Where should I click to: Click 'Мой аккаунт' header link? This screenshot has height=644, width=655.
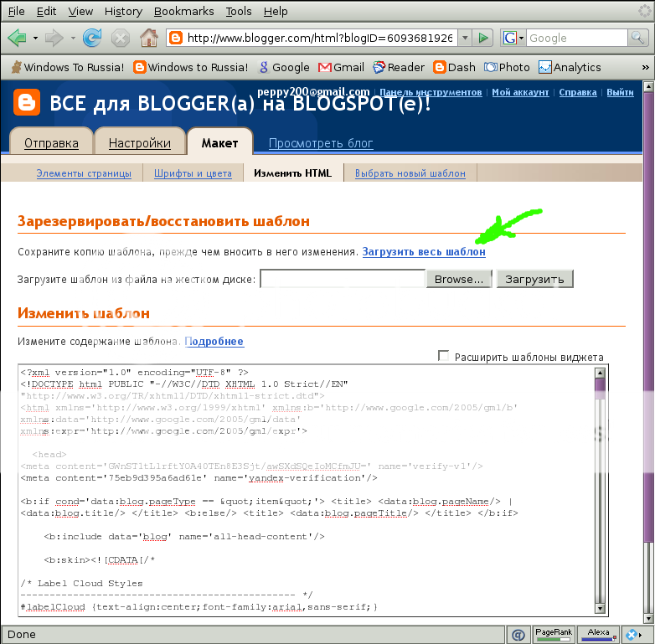click(520, 92)
